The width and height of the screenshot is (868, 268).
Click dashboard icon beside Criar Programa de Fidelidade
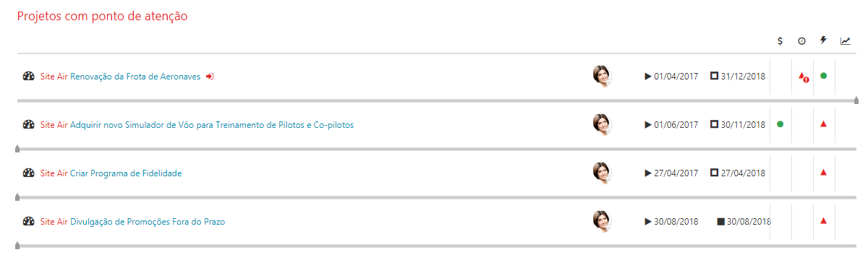29,173
